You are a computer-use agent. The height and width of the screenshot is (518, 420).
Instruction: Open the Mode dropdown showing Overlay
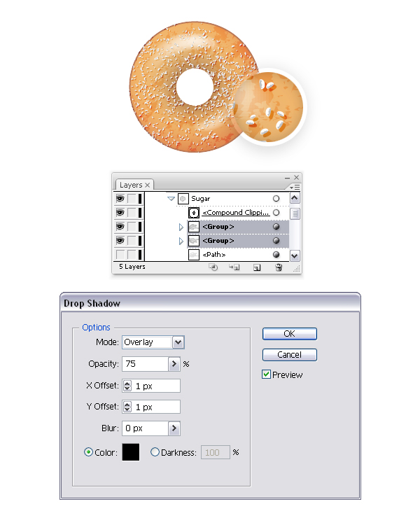tap(178, 342)
